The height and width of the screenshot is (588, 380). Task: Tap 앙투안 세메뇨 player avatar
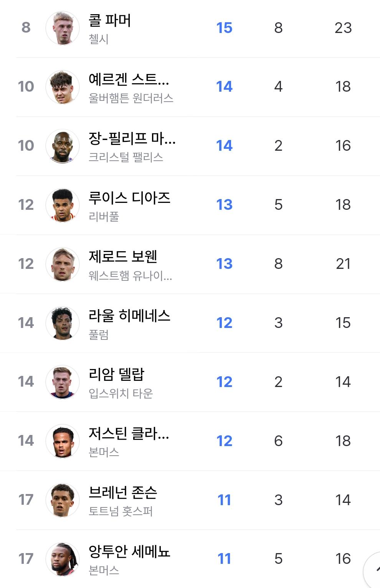click(63, 559)
